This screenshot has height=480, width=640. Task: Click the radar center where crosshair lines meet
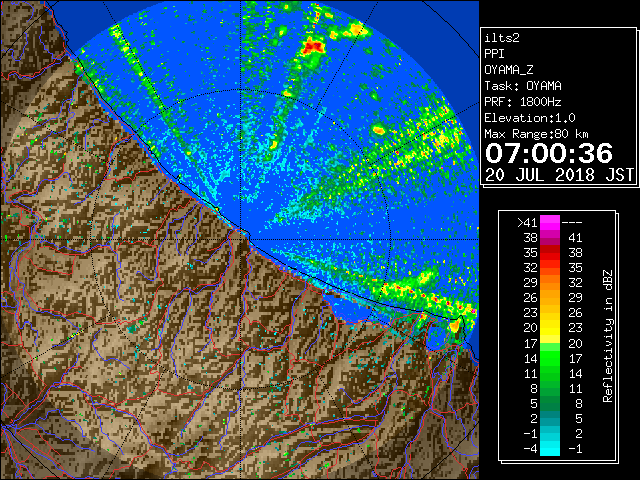[x=241, y=239]
